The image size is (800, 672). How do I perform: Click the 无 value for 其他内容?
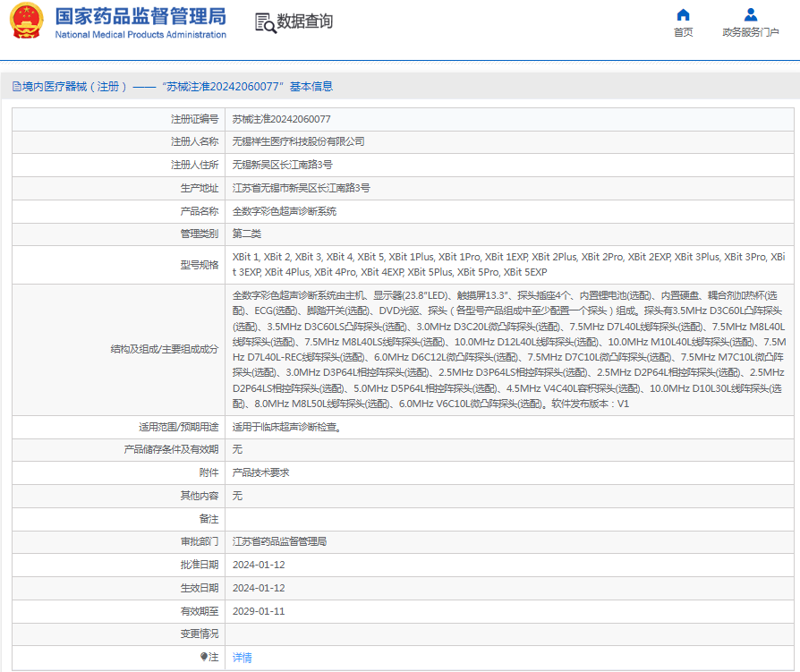click(x=237, y=496)
